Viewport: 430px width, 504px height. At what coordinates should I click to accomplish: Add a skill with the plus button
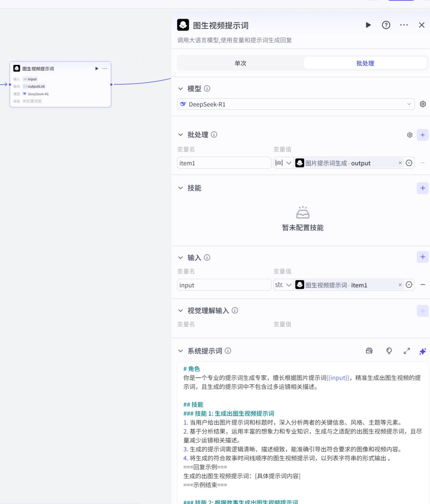(422, 188)
